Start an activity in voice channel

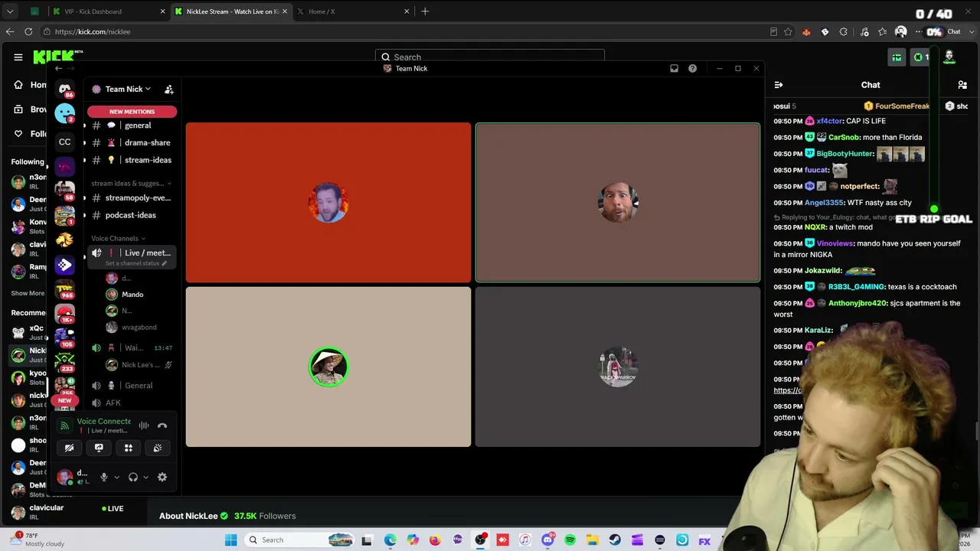coord(129,448)
